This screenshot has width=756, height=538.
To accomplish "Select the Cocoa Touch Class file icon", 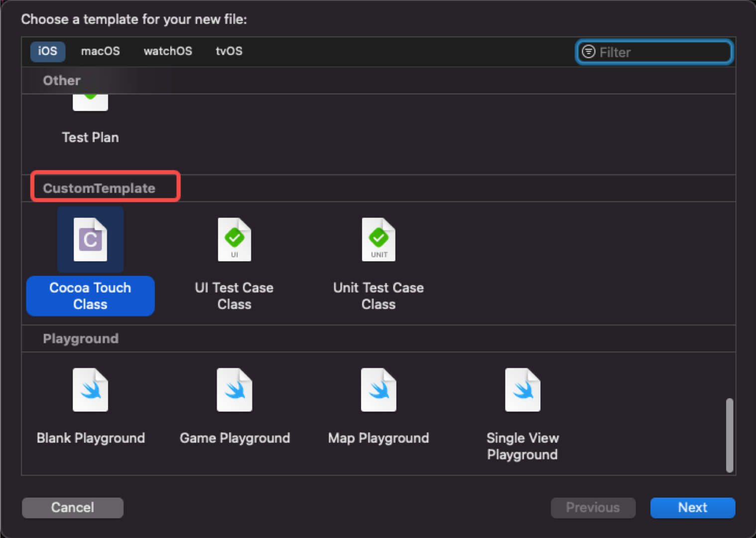I will [90, 239].
